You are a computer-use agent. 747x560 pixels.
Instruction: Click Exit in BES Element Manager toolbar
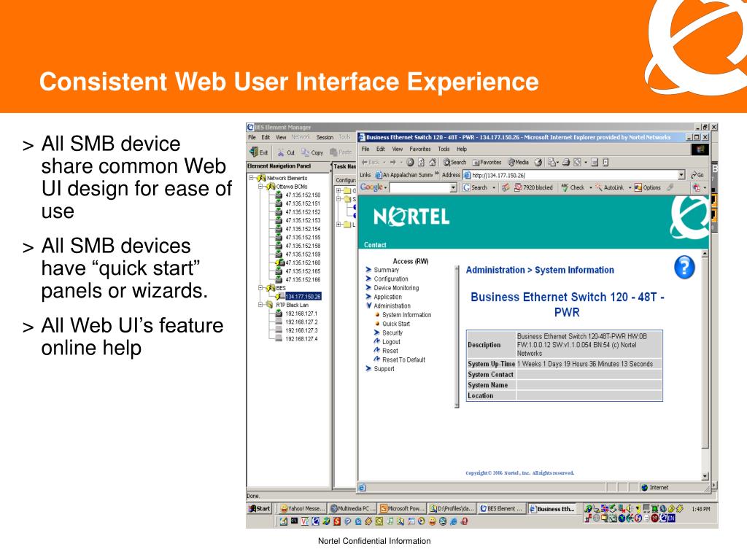click(258, 152)
